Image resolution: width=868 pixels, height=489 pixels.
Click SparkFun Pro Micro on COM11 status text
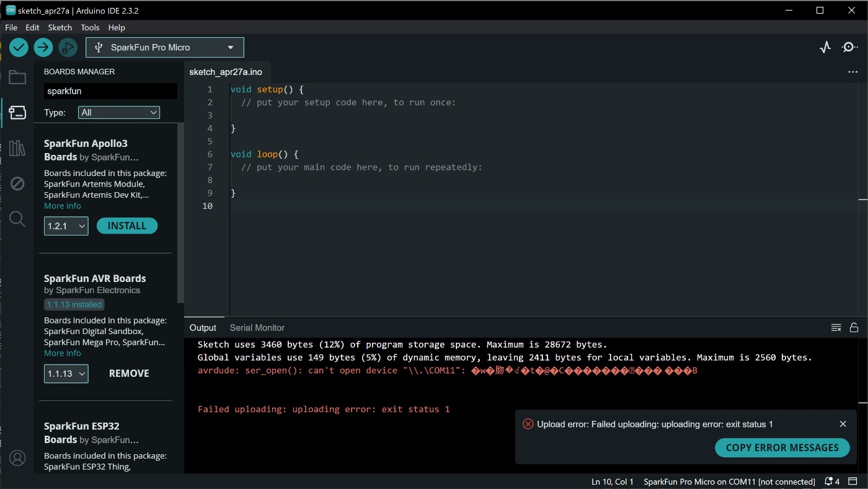pyautogui.click(x=729, y=482)
